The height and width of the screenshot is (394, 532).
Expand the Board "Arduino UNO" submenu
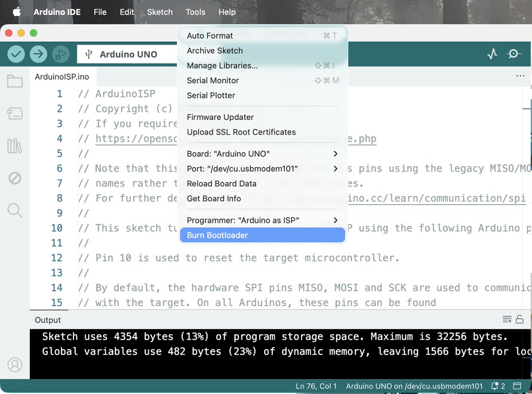point(263,154)
